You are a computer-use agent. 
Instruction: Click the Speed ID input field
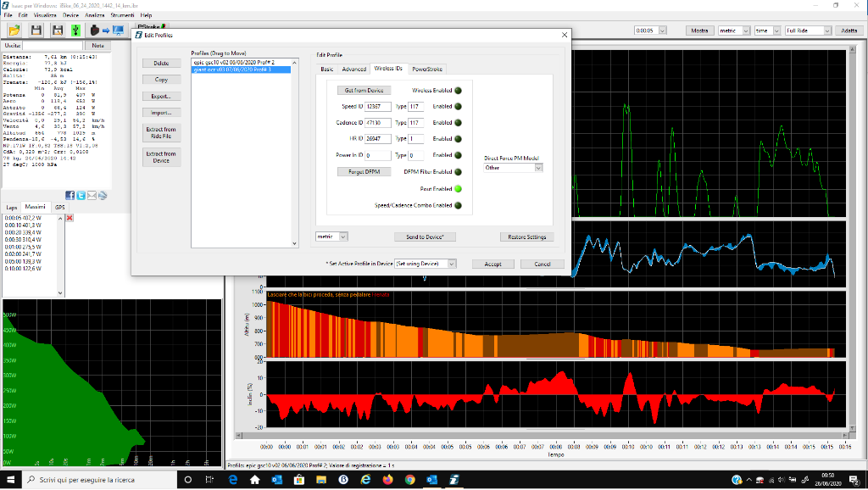tap(377, 107)
